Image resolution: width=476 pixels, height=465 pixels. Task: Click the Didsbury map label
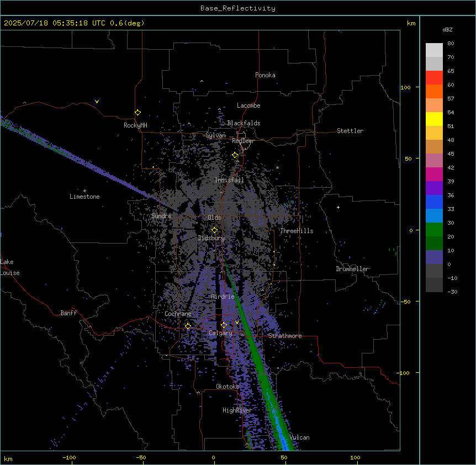pos(211,238)
